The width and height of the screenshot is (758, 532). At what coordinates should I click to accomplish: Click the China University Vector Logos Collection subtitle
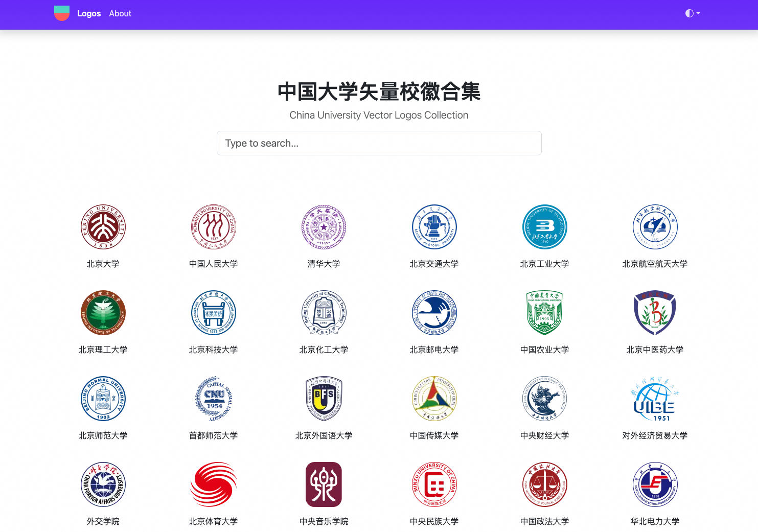pos(379,115)
